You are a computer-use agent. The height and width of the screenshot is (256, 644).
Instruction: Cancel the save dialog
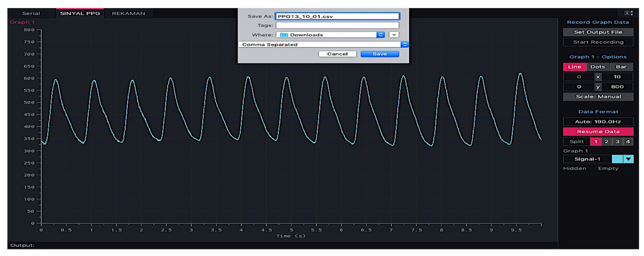337,54
